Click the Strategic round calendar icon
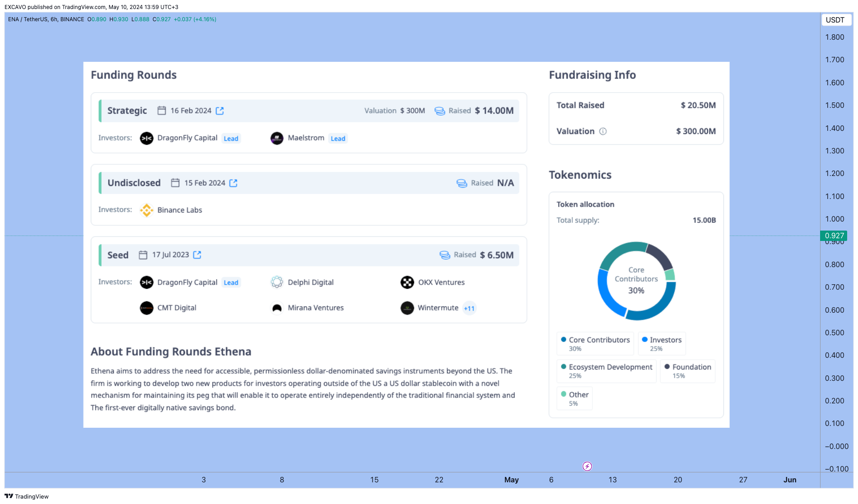 pos(162,111)
